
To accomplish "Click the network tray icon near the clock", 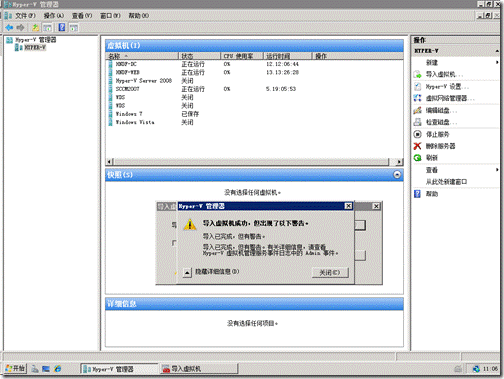I will tap(476, 369).
